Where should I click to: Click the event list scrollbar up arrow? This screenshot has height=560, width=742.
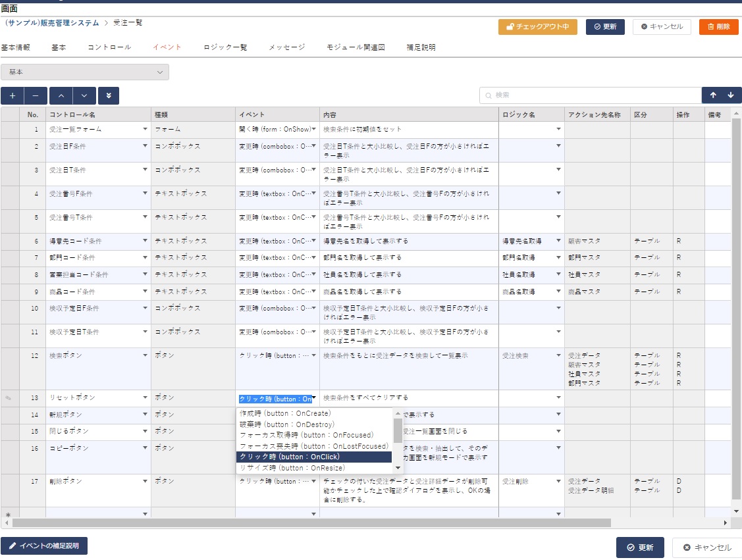coord(398,413)
